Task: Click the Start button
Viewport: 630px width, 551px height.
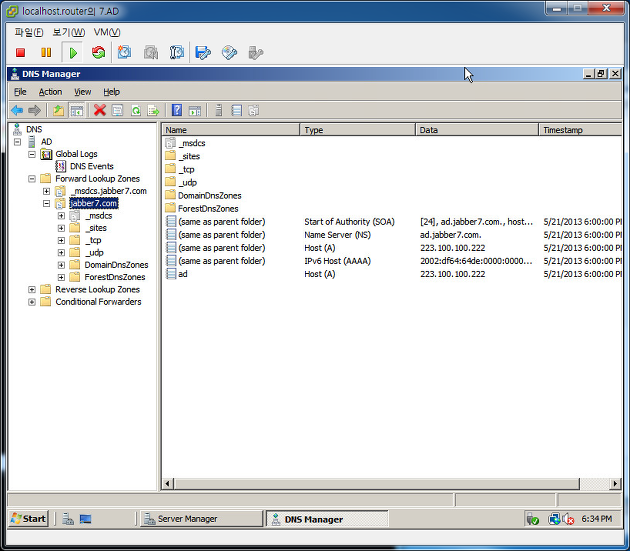Action: [x=29, y=519]
